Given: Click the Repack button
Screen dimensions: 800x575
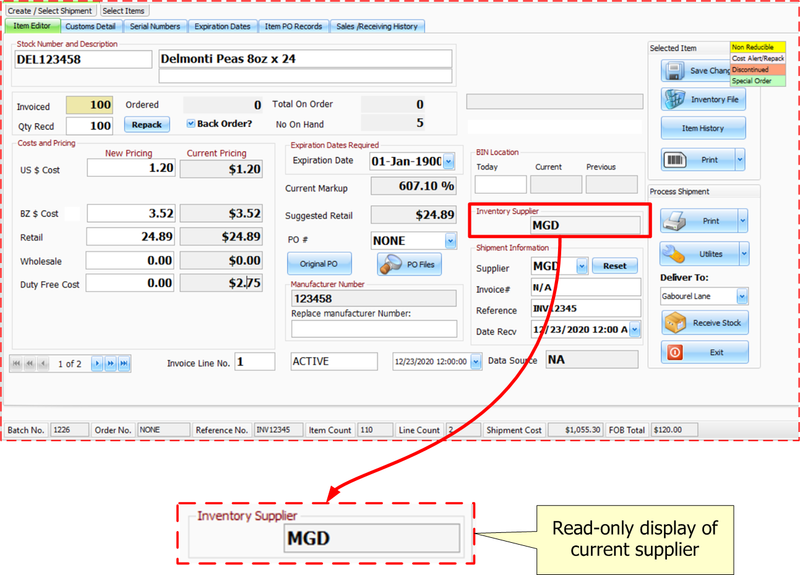Looking at the screenshot, I should point(147,124).
